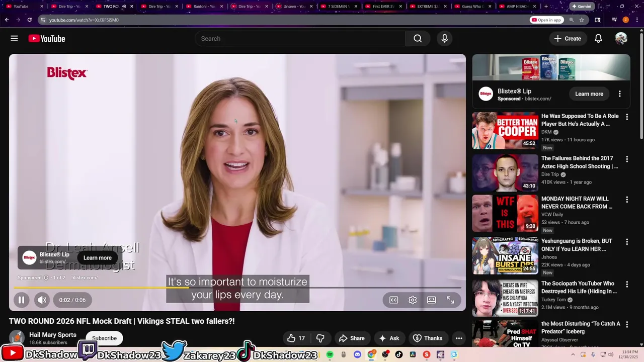Open notifications bell
The image size is (644, 362).
point(598,39)
